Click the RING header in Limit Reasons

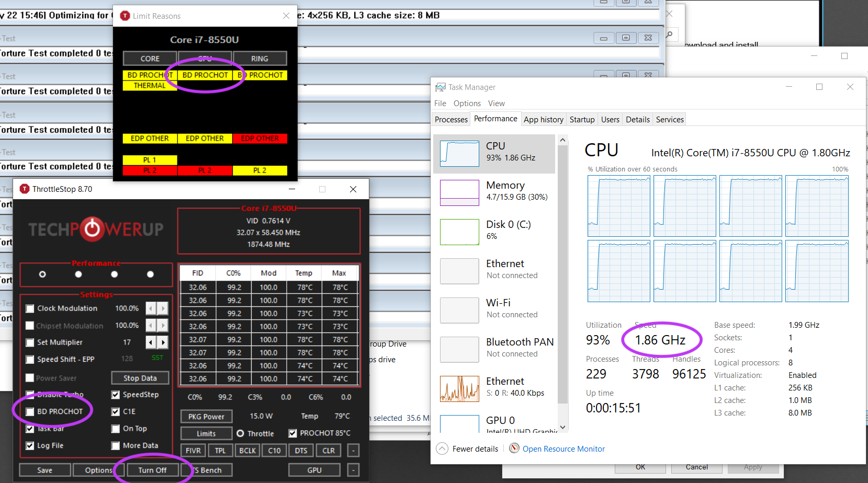pyautogui.click(x=260, y=59)
